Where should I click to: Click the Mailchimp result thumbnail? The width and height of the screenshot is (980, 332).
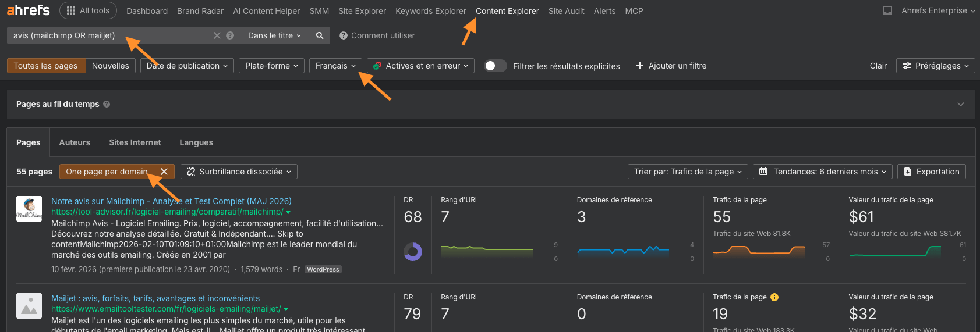(29, 209)
